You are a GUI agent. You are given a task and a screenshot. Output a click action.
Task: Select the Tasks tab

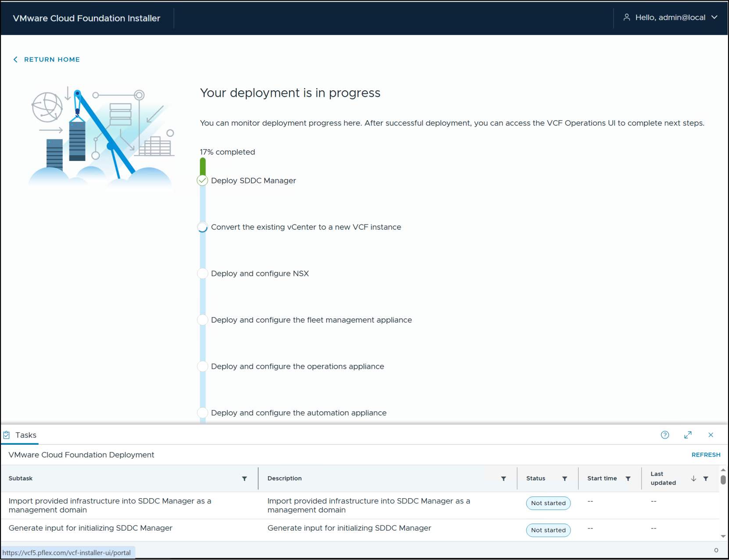coord(20,435)
